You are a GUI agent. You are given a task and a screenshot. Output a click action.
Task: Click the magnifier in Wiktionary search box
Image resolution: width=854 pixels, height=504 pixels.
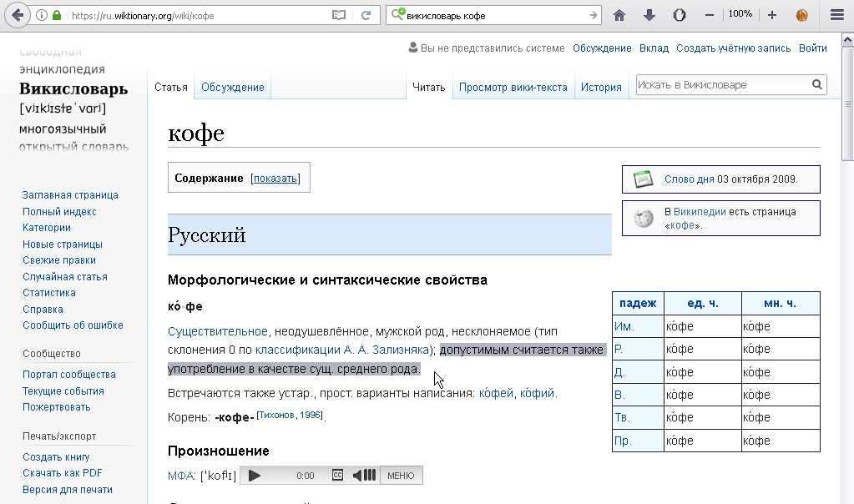(x=817, y=84)
